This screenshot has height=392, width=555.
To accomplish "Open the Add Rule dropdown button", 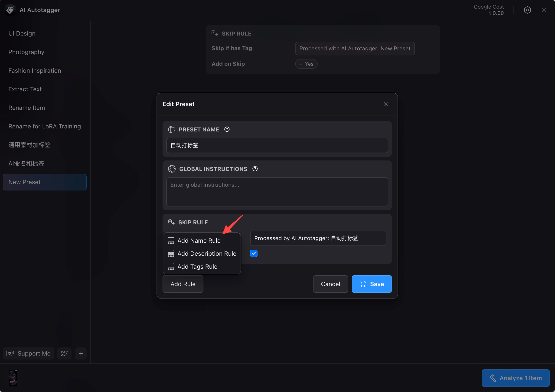I will [183, 284].
